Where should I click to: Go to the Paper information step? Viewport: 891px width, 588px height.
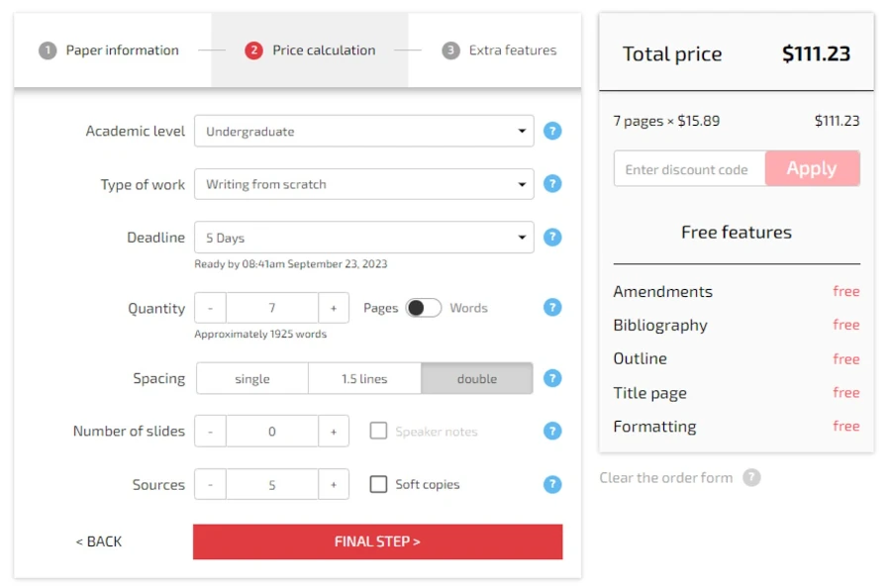pyautogui.click(x=110, y=50)
